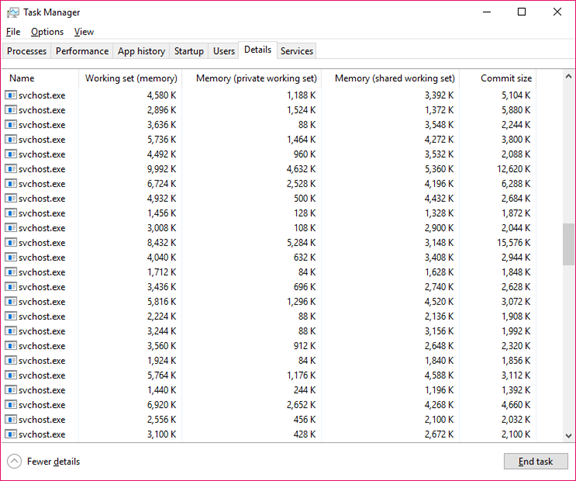Click svchost.exe icon in the 6,920 K row
The height and width of the screenshot is (481, 576).
point(11,405)
